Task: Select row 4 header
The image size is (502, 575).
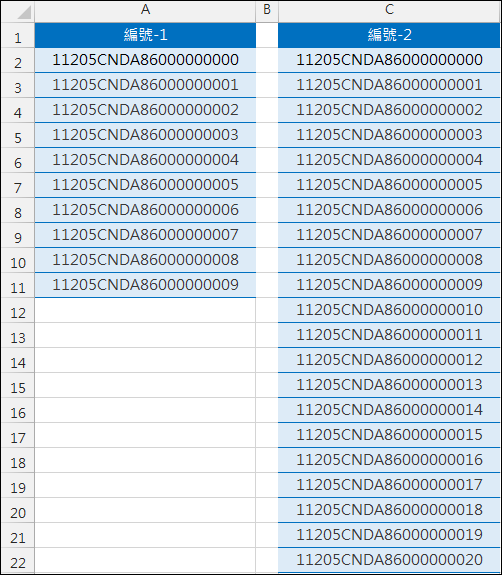Action: tap(18, 110)
